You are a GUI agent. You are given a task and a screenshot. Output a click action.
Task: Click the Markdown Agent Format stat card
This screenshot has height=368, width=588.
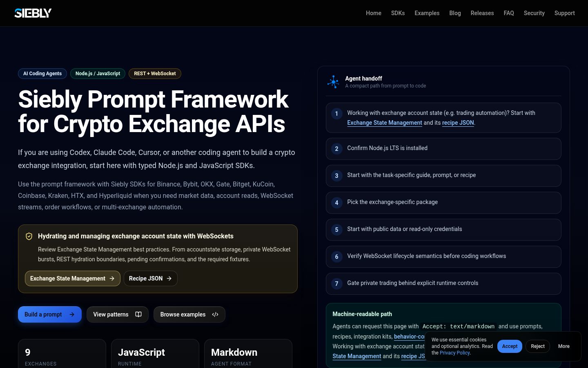point(248,354)
